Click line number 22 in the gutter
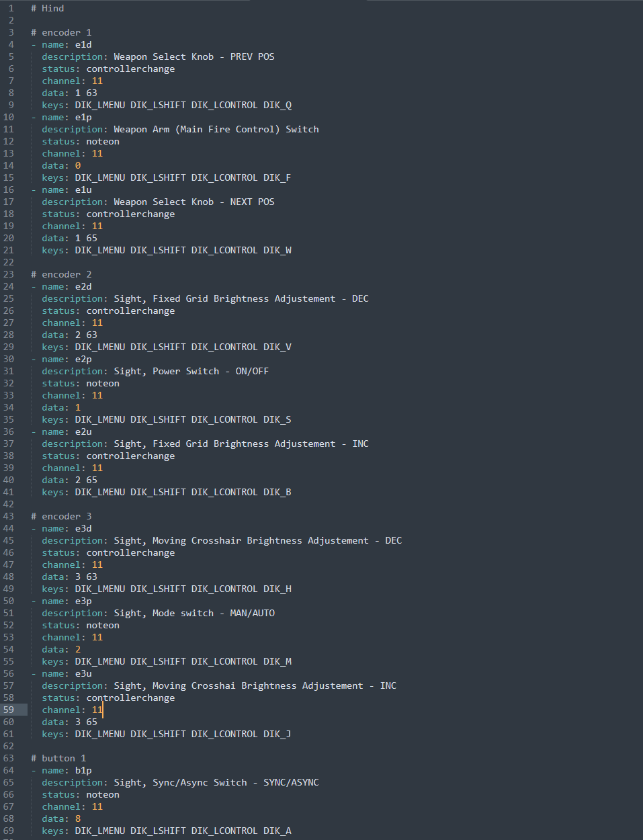Screen dimensions: 643x840 point(9,262)
